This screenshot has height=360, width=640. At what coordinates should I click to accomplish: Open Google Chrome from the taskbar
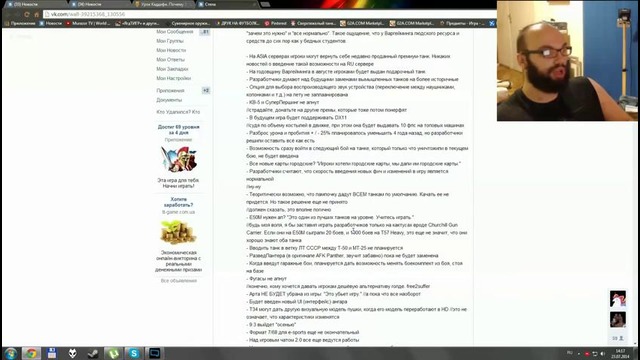(x=31, y=353)
